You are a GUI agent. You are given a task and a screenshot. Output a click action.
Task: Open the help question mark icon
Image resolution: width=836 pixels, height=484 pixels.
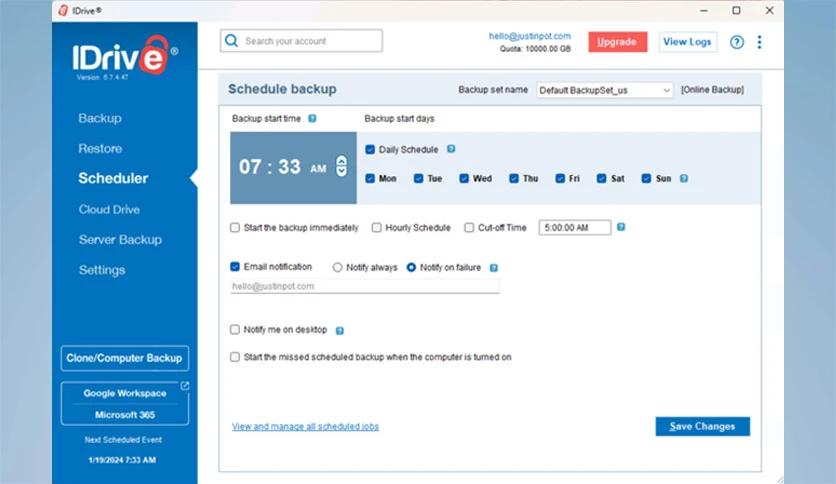click(x=737, y=42)
